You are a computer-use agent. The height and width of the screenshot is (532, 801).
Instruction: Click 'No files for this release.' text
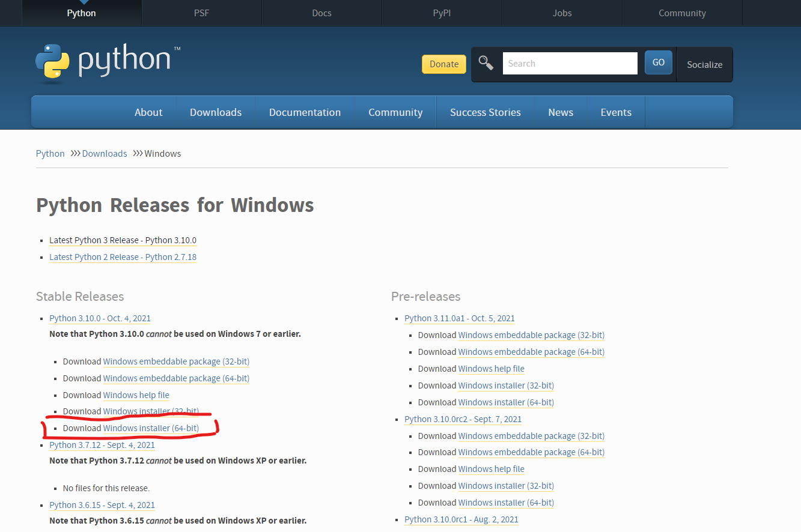pyautogui.click(x=106, y=488)
